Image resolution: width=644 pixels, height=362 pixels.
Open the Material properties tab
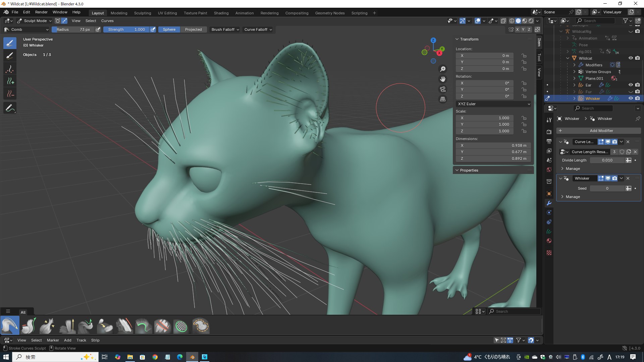tap(549, 241)
